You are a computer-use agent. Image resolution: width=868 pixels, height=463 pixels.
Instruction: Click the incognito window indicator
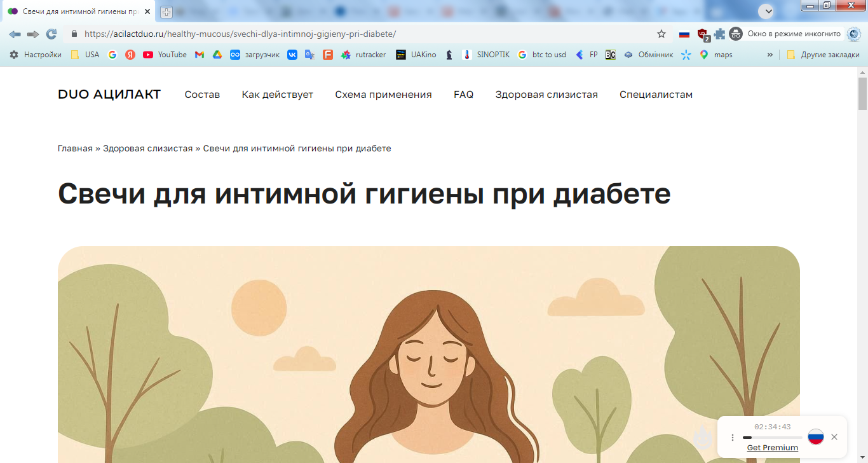pos(787,34)
